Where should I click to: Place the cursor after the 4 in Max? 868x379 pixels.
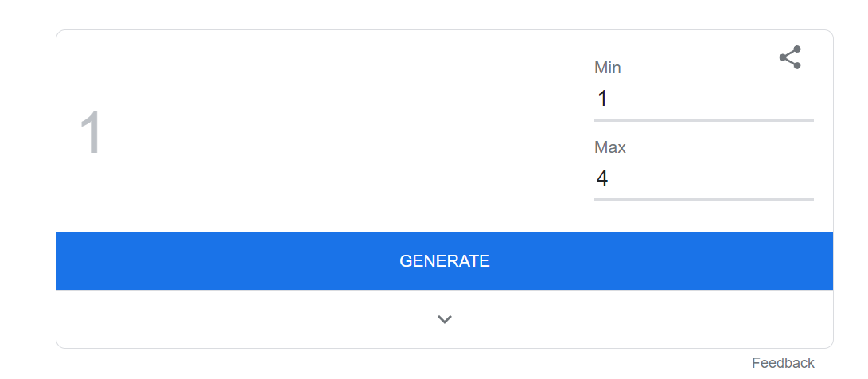pos(610,178)
